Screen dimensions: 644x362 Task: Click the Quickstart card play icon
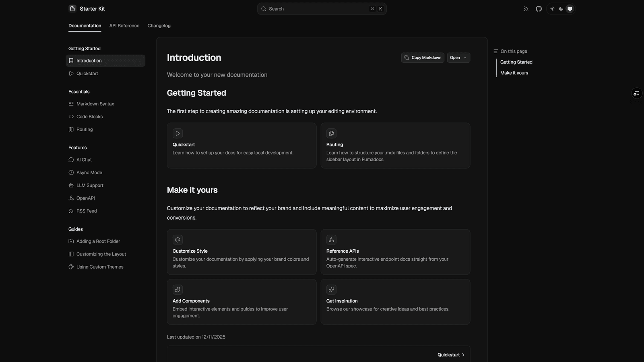pos(178,133)
